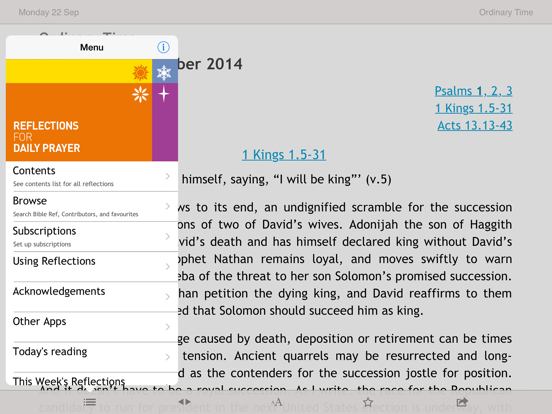Open the info icon in Menu header
This screenshot has width=552, height=414.
click(x=163, y=47)
